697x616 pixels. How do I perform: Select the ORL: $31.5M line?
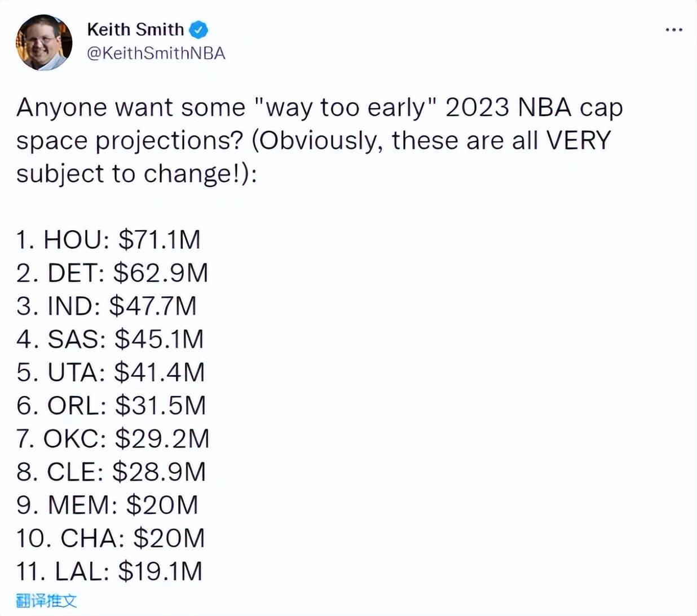coord(111,406)
